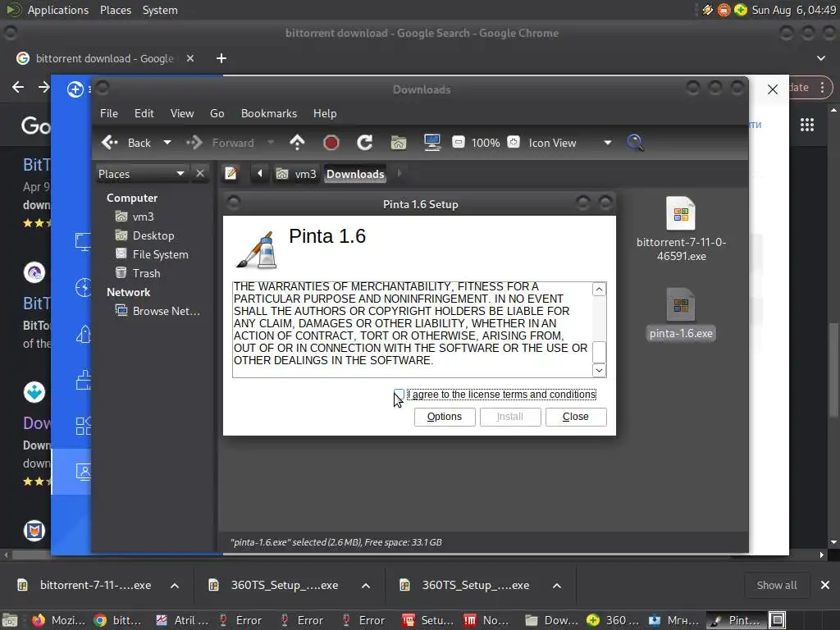Click the Search magnifier icon
840x630 pixels.
[x=635, y=143]
